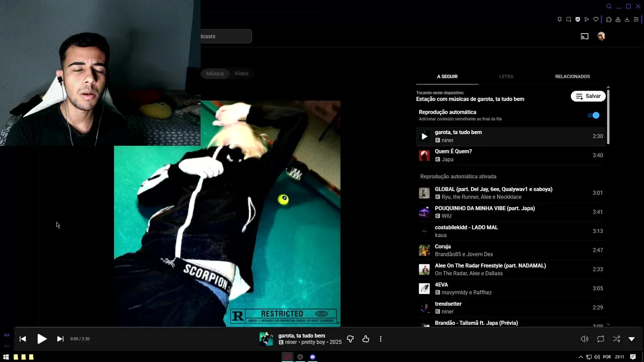Open artist Japa link under Quem É Quem?

click(x=447, y=159)
